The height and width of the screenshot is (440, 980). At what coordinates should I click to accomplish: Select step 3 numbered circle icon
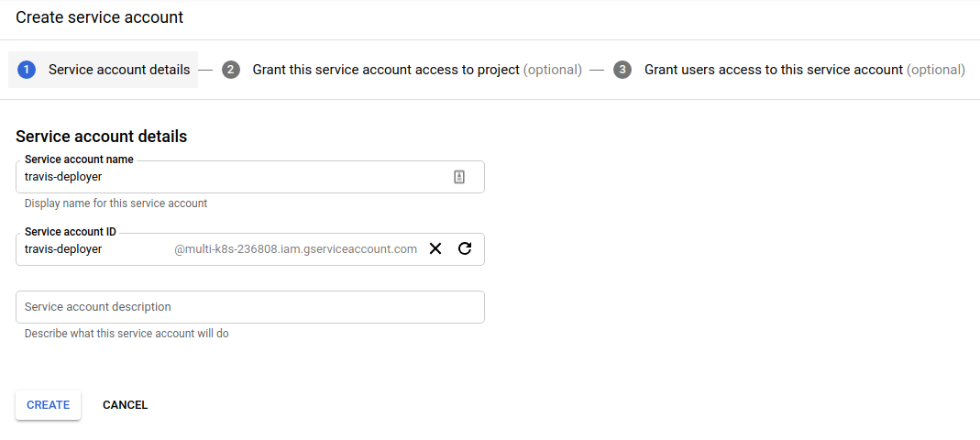[622, 70]
